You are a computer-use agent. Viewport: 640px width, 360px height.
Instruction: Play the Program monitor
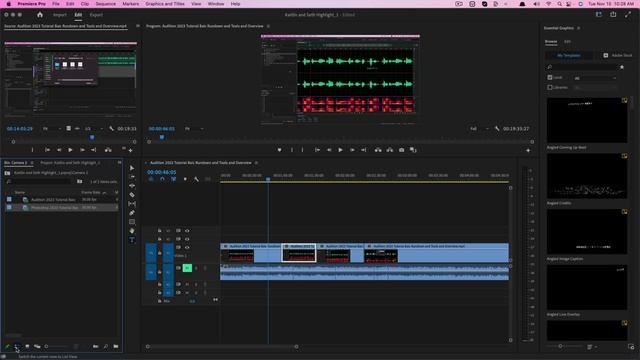coord(340,150)
